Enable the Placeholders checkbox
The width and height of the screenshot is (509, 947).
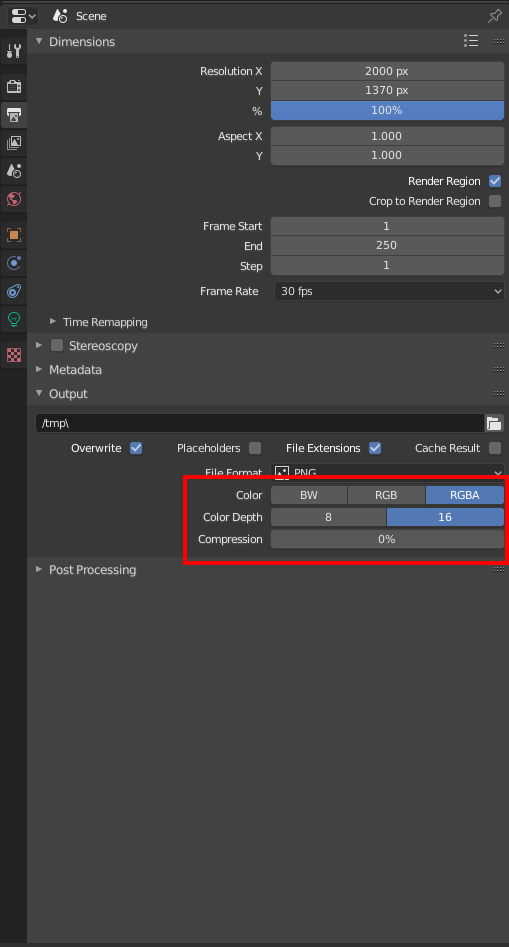click(255, 448)
